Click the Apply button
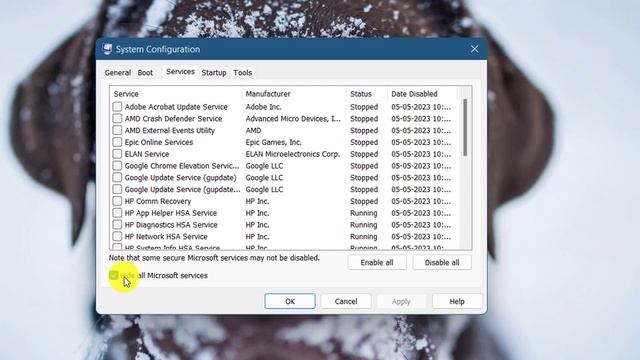This screenshot has width=640, height=360. 401,301
